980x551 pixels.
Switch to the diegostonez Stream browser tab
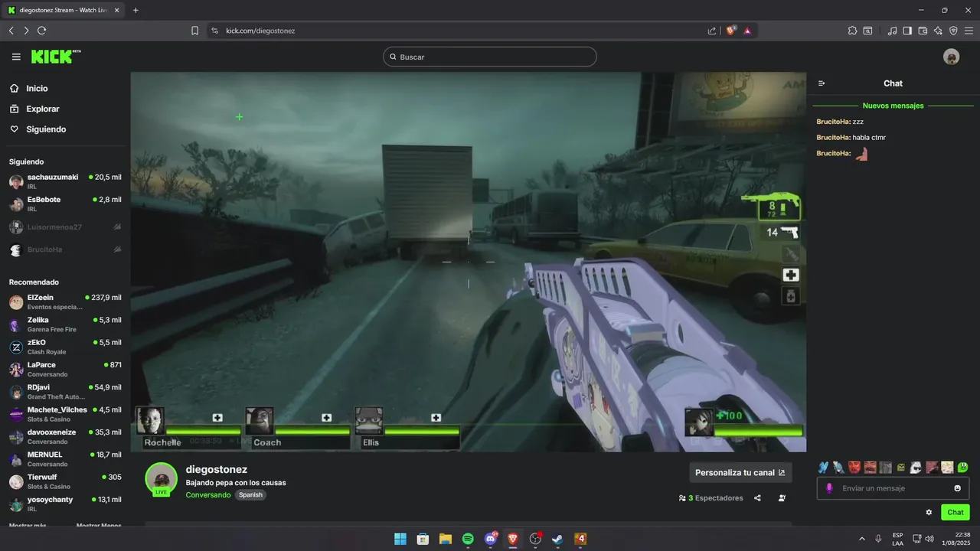pos(64,10)
